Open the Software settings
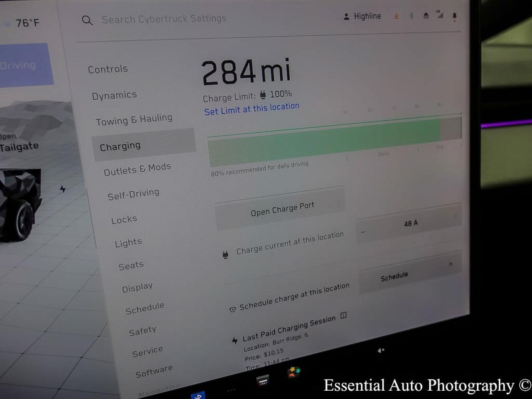The height and width of the screenshot is (399, 532). coord(154,371)
